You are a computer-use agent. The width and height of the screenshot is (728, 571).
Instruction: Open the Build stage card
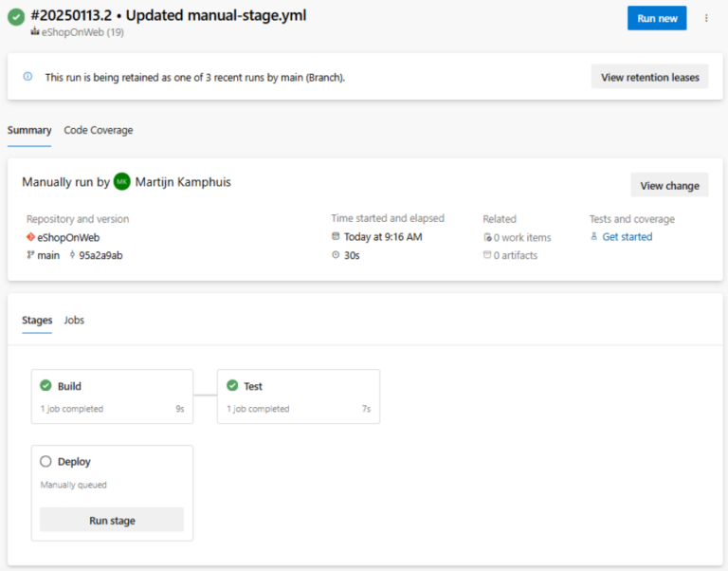[112, 396]
